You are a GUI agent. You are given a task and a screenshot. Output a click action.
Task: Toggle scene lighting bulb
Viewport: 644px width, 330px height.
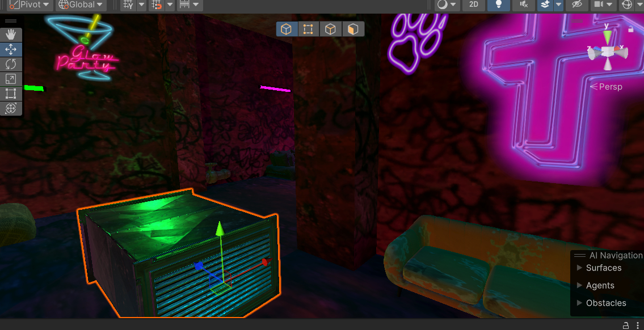(x=498, y=5)
